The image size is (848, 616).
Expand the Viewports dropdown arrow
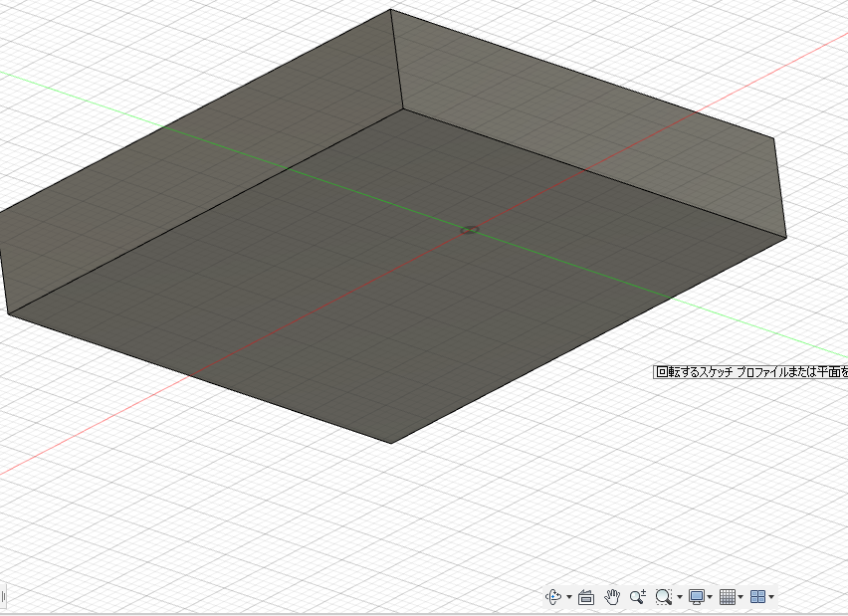(771, 598)
